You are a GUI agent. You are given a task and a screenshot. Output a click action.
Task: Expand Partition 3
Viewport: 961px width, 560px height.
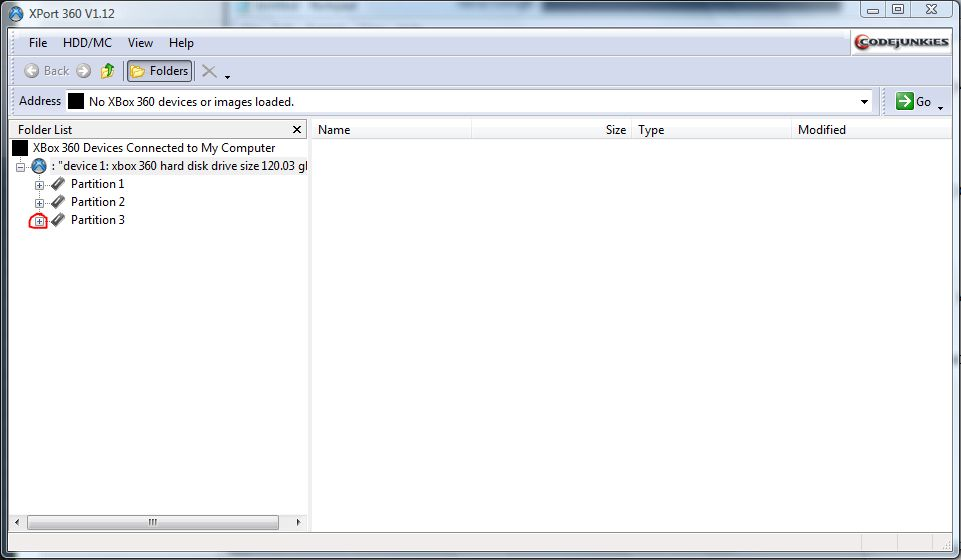click(39, 221)
